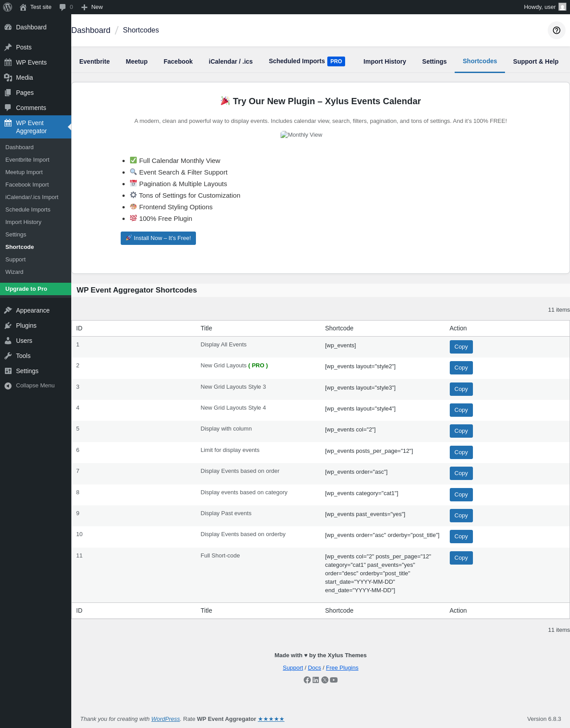
Task: Open the Plugins sidebar menu
Action: (26, 325)
